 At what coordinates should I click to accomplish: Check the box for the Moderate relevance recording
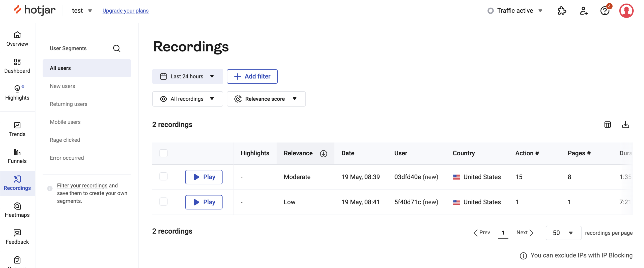click(163, 177)
